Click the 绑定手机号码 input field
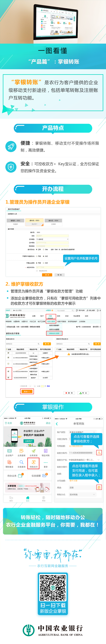This screenshot has height=644, width=106. pos(50,267)
